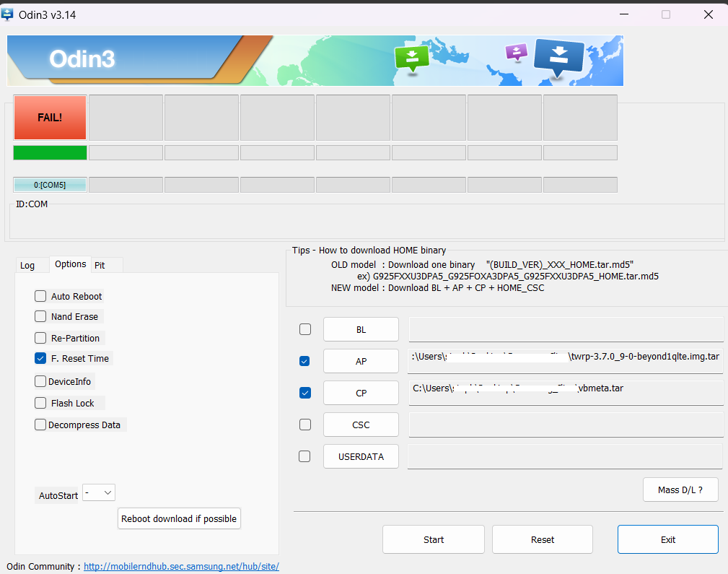The height and width of the screenshot is (574, 728).
Task: Switch to the Log tab
Action: point(28,265)
